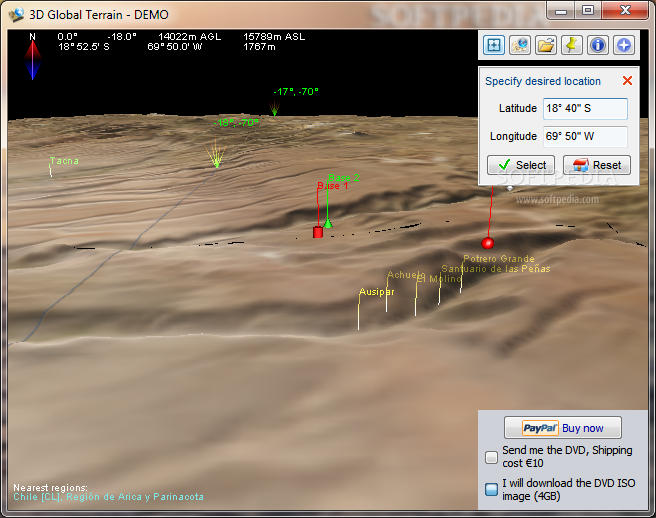656x518 pixels.
Task: Click the Ausipar place label
Action: [377, 292]
